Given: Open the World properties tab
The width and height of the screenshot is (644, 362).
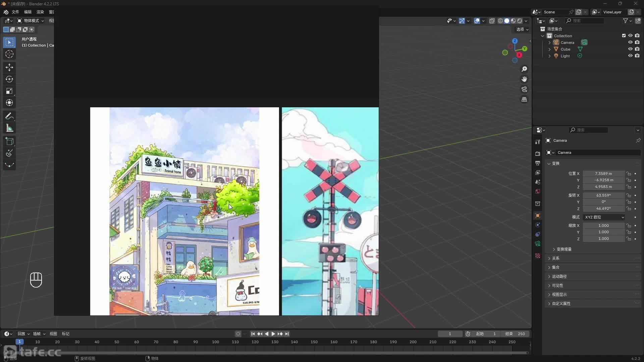Looking at the screenshot, I should 538,191.
